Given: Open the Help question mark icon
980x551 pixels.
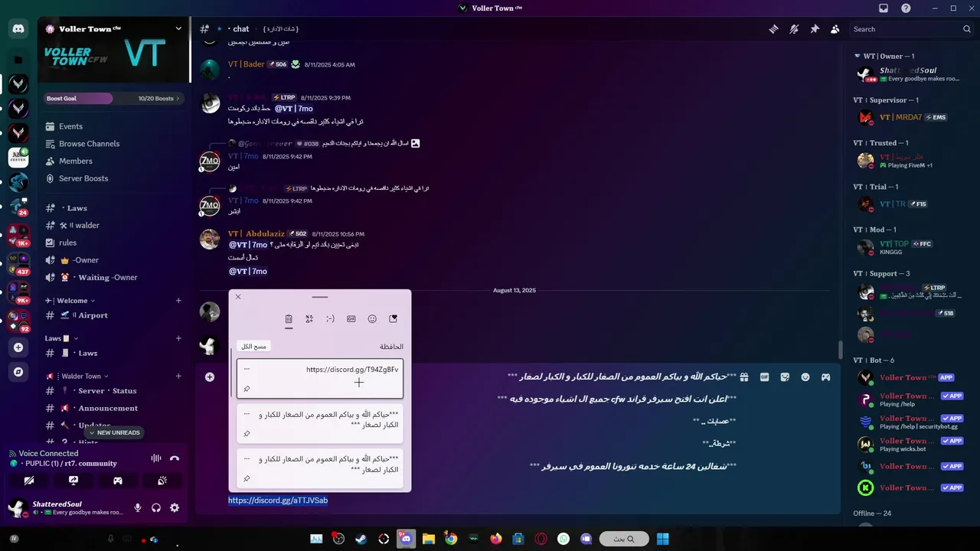Looking at the screenshot, I should 906,8.
